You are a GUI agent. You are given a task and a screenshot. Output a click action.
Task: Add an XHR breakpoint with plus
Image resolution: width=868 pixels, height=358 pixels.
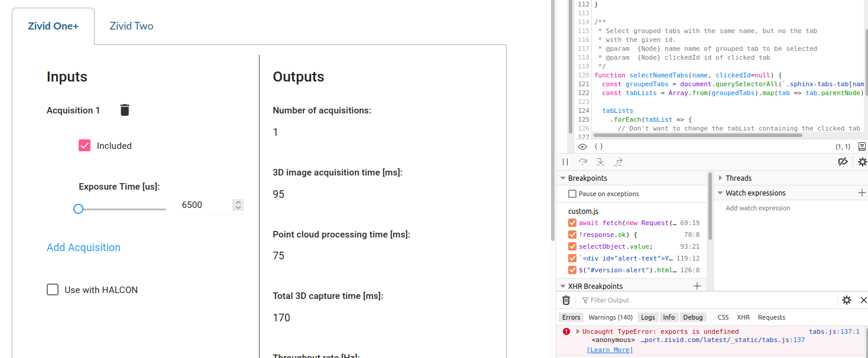697,286
